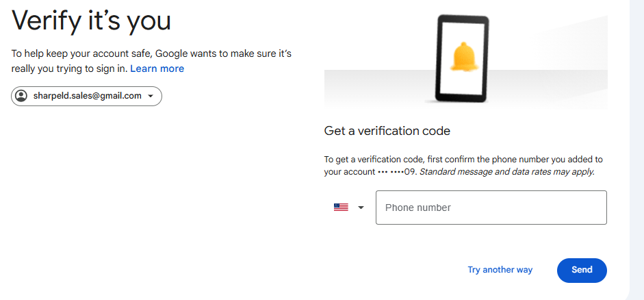Click the 'Google wants to make sure' description text

coord(151,61)
